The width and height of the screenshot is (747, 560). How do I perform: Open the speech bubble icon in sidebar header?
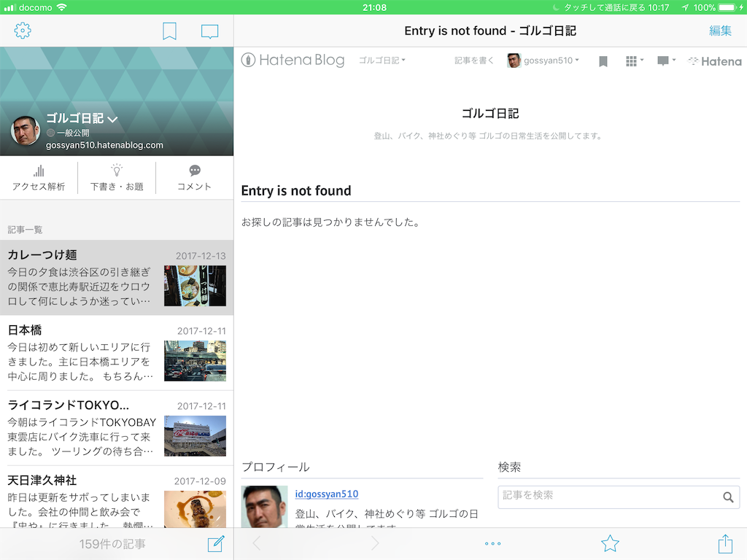coord(209,31)
